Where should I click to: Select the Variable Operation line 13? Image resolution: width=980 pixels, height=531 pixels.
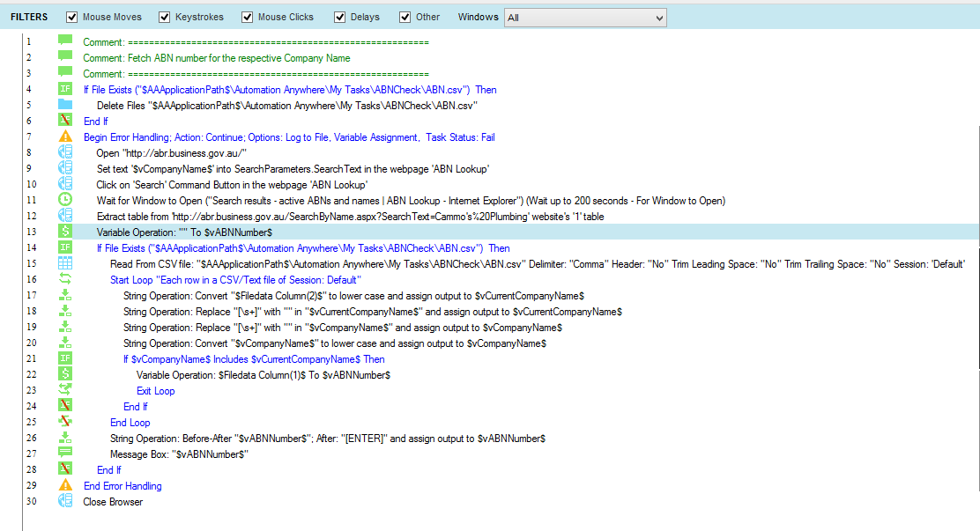(184, 232)
